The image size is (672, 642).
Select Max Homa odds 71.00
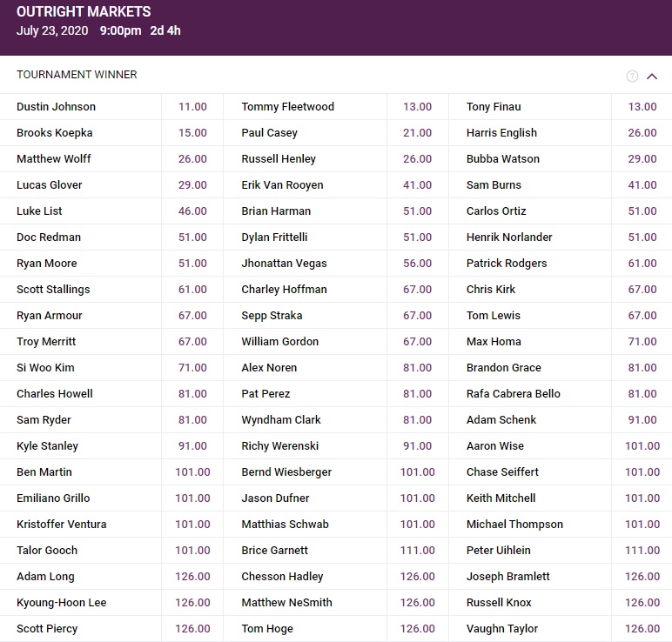point(642,342)
